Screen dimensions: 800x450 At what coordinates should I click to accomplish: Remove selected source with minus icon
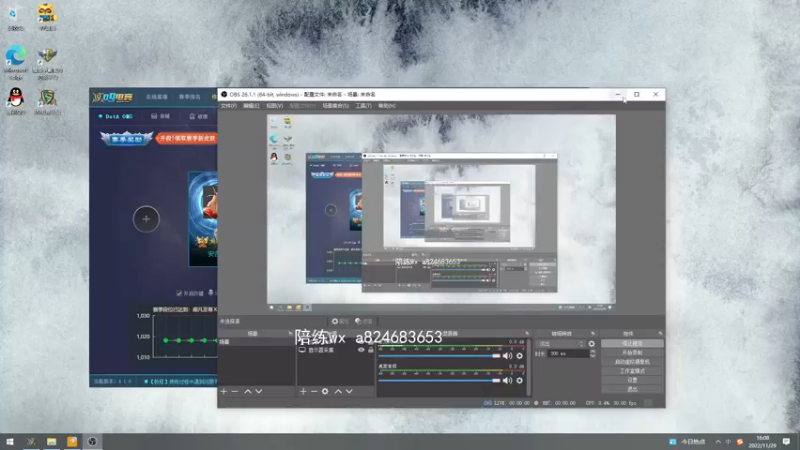point(314,391)
